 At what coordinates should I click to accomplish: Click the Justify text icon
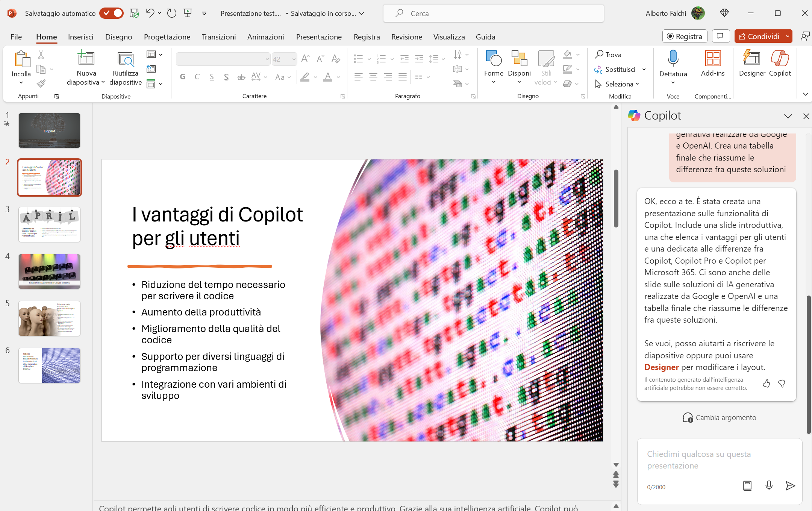click(402, 77)
